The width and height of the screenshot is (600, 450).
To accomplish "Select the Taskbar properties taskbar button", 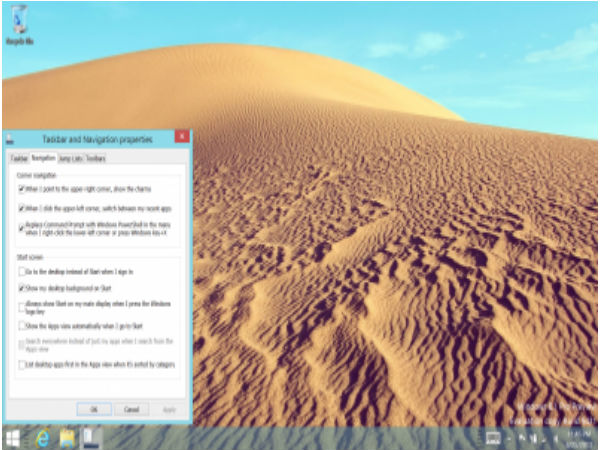I will [x=92, y=439].
